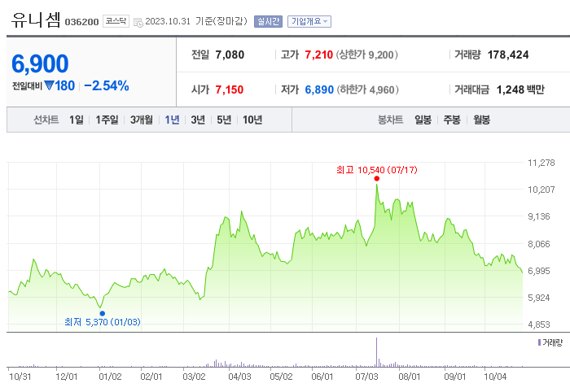Click the 07/03 x-axis date label
This screenshot has width=570, height=392.
click(x=366, y=377)
